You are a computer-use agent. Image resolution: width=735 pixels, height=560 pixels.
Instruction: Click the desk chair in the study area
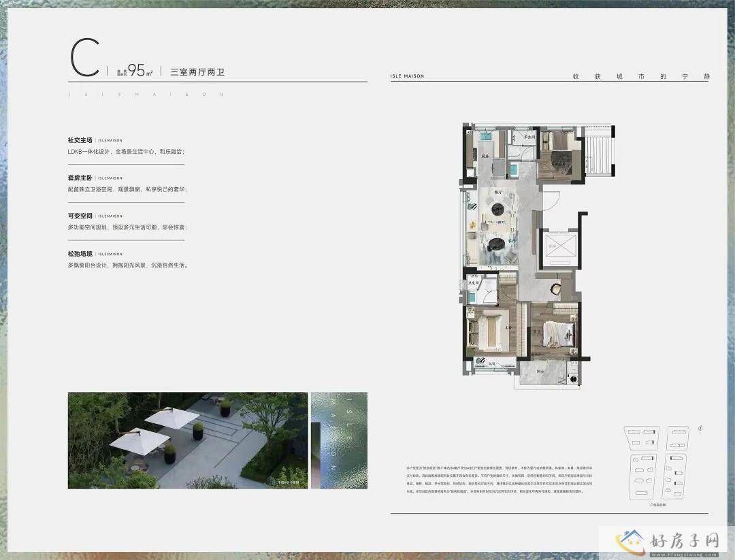(x=555, y=289)
